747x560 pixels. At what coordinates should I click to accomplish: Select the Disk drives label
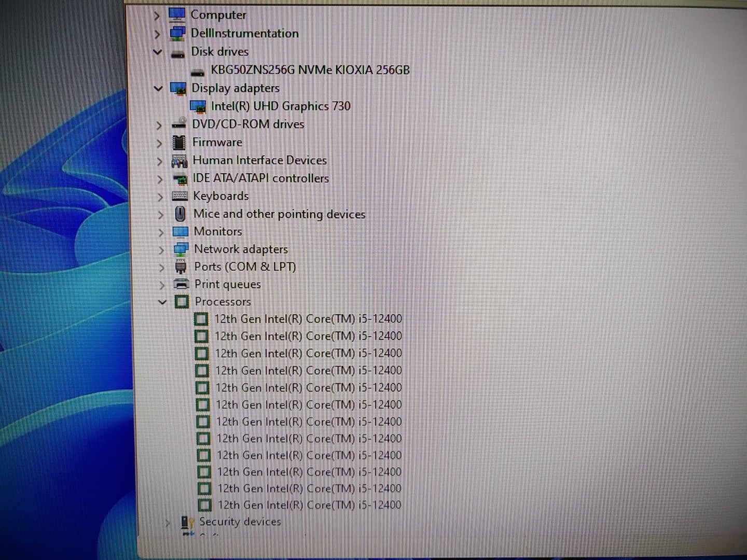[220, 51]
